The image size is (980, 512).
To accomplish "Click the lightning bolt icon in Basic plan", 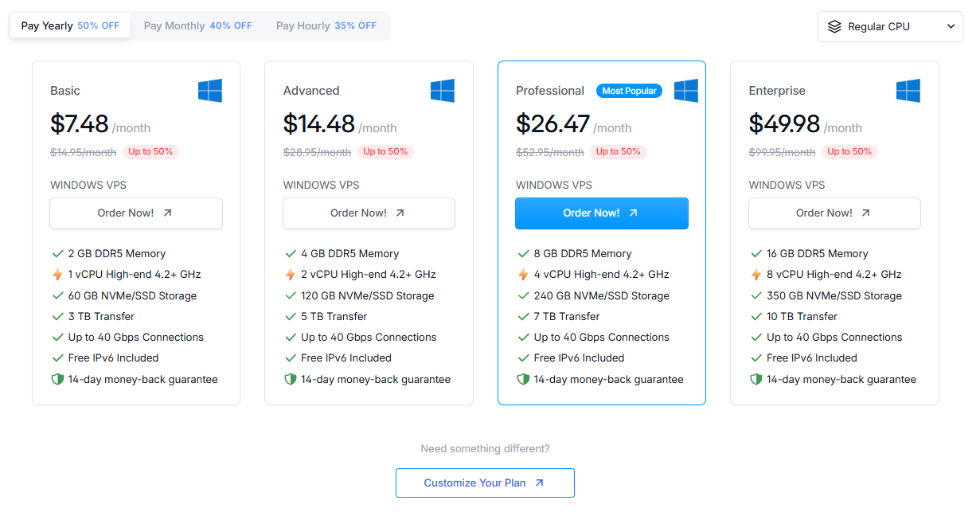I will [57, 275].
